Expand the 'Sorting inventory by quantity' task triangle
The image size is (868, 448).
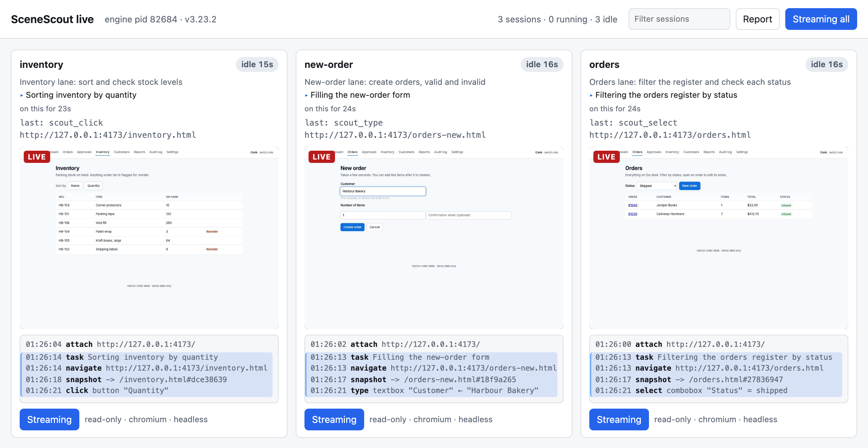[22, 95]
